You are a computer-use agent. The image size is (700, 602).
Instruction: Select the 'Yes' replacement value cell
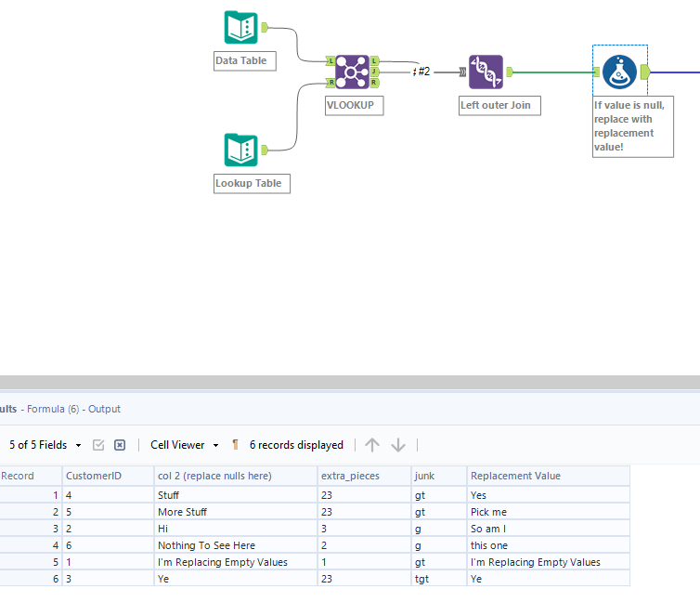[x=549, y=495]
